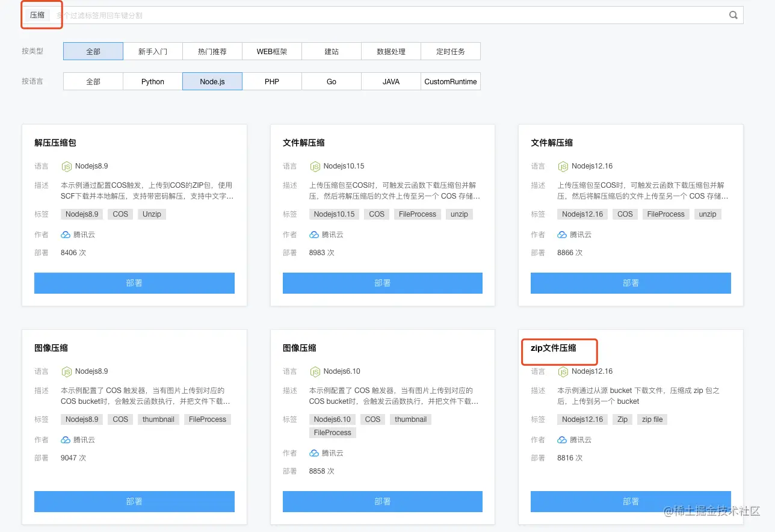The height and width of the screenshot is (532, 775).
Task: Click the zip文件压缩 card title
Action: point(554,348)
